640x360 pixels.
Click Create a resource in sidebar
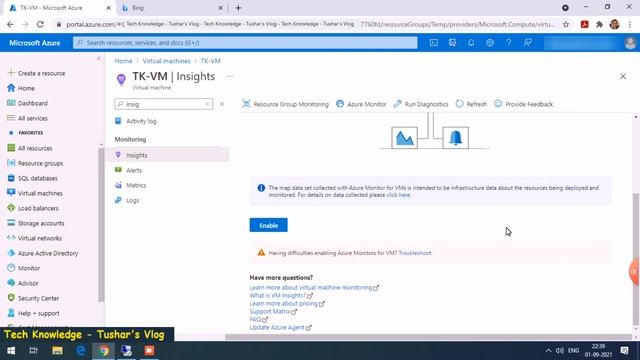(x=36, y=73)
